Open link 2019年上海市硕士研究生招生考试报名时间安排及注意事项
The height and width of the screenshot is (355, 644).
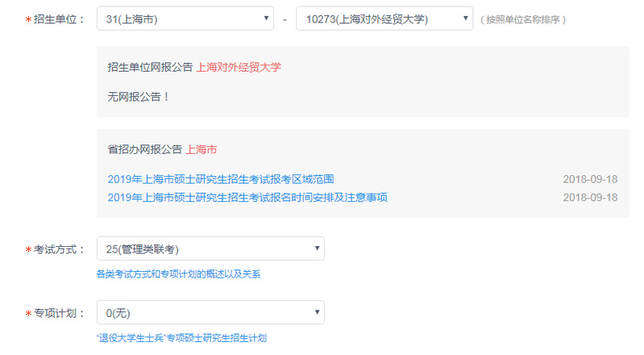pos(247,198)
